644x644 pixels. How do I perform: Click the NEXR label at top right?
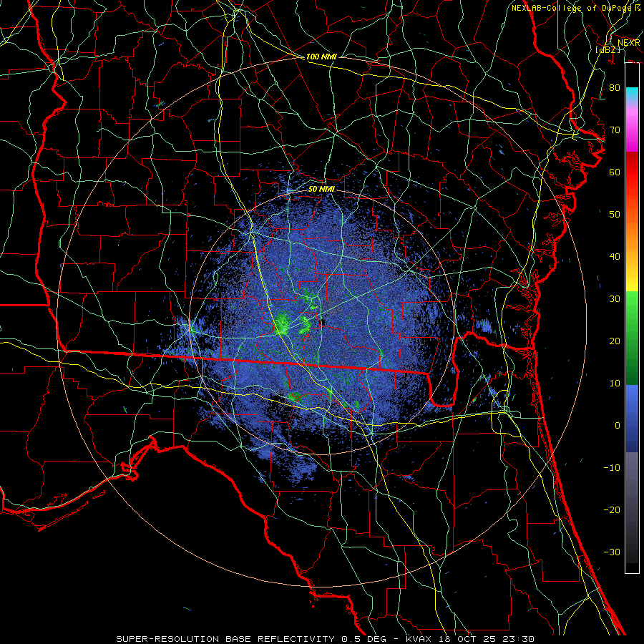coord(629,43)
